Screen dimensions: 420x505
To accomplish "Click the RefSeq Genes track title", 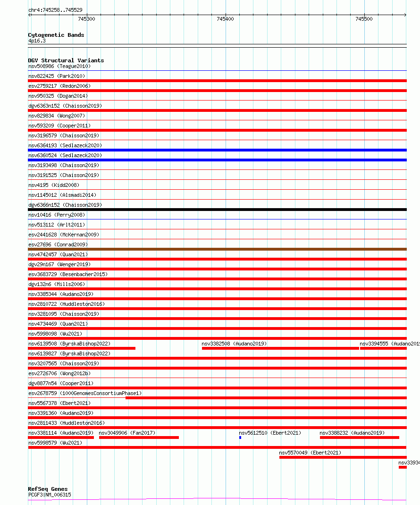I will click(x=48, y=489).
